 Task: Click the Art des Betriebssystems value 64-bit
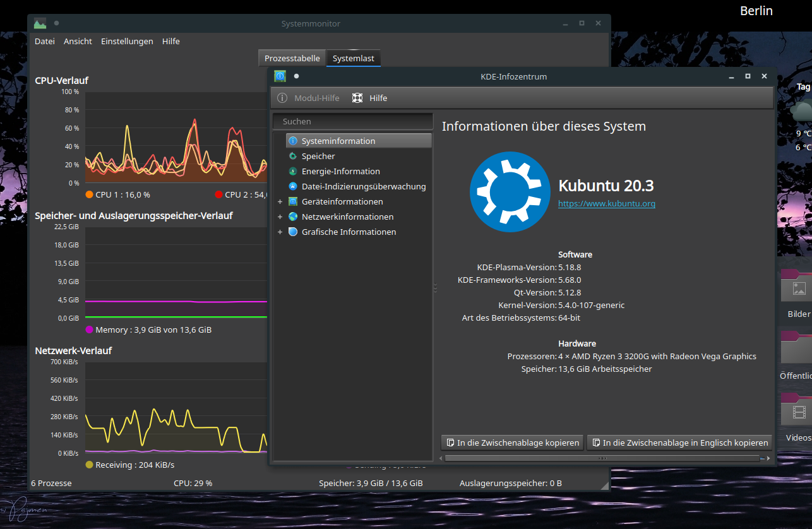569,318
